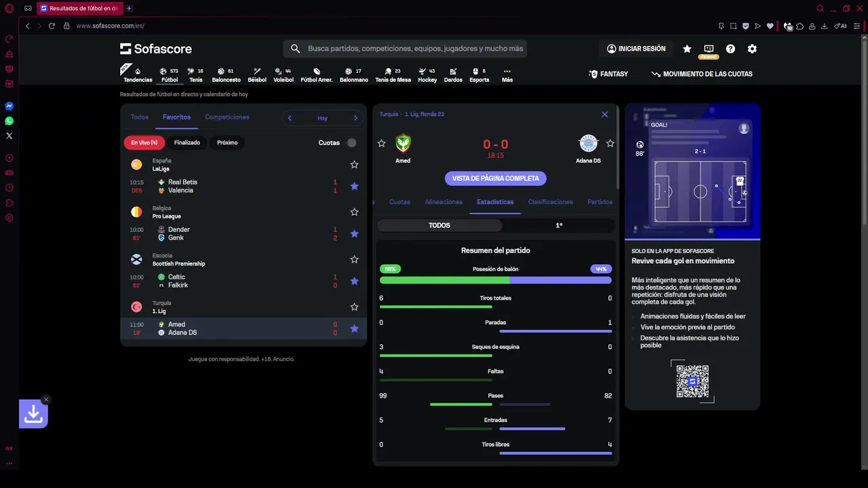This screenshot has height=488, width=868.
Task: Go to next day with the right chevron
Action: [x=355, y=118]
